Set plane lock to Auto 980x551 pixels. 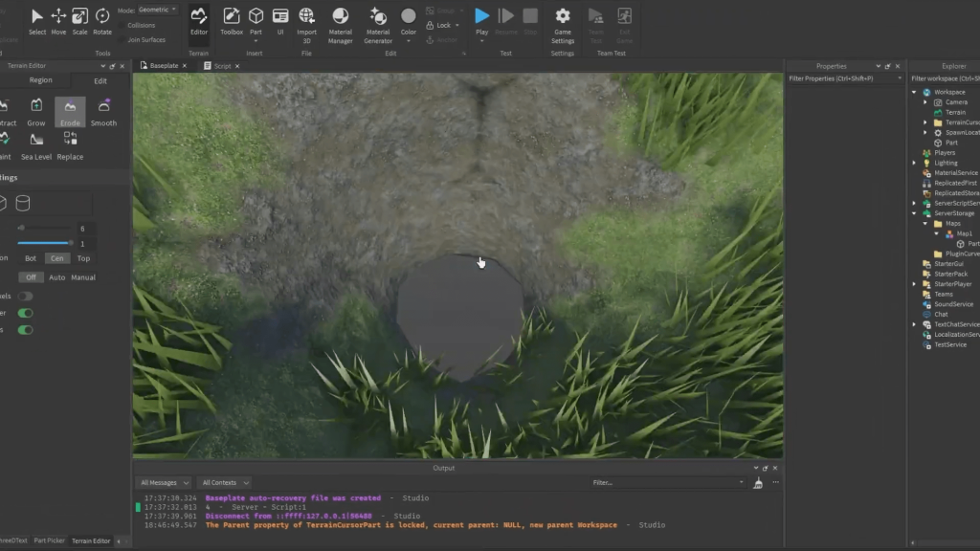pyautogui.click(x=56, y=277)
